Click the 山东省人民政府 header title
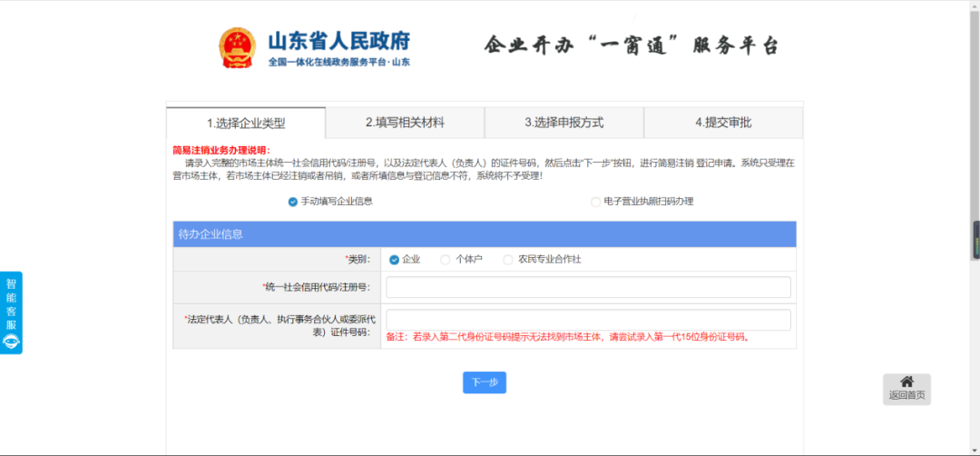980x456 pixels. point(338,41)
